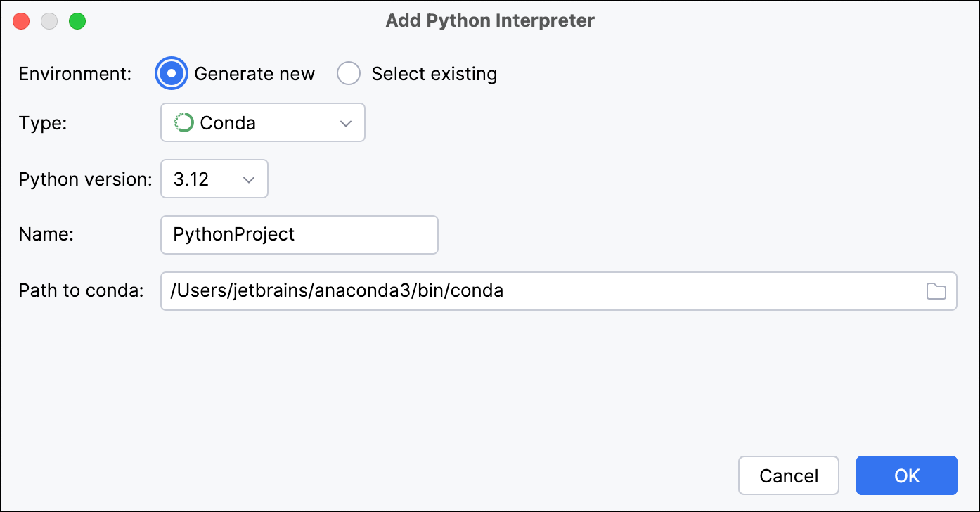Image resolution: width=980 pixels, height=512 pixels.
Task: Click the Python version dropdown arrow
Action: (x=247, y=179)
